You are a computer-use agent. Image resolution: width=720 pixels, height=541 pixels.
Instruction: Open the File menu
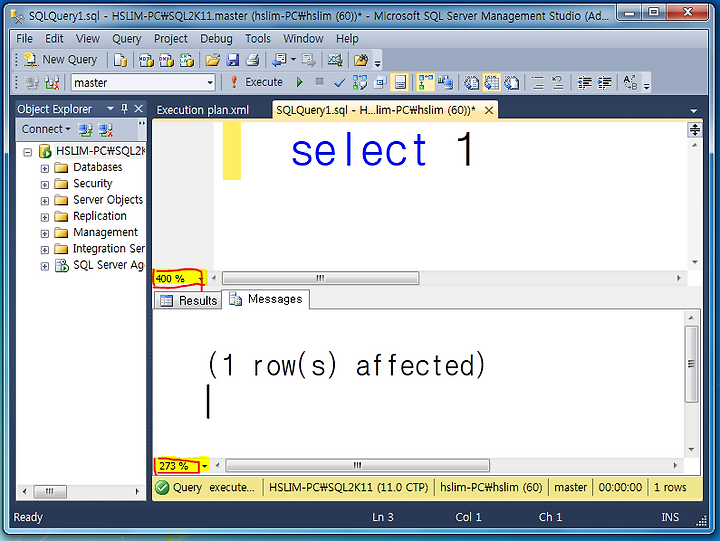(x=24, y=39)
